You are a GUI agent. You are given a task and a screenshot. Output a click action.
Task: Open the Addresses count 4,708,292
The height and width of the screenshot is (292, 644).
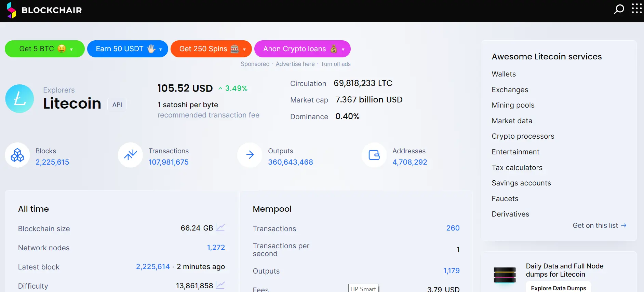point(410,162)
